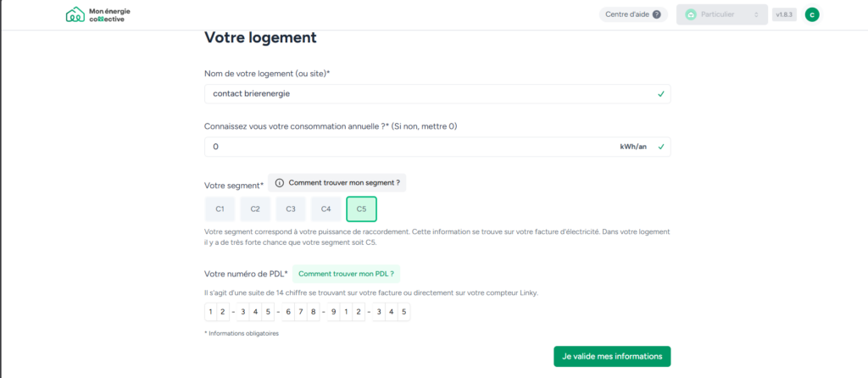Image resolution: width=868 pixels, height=378 pixels.
Task: Open "Comment trouver mon PDL ?" help
Action: click(347, 274)
